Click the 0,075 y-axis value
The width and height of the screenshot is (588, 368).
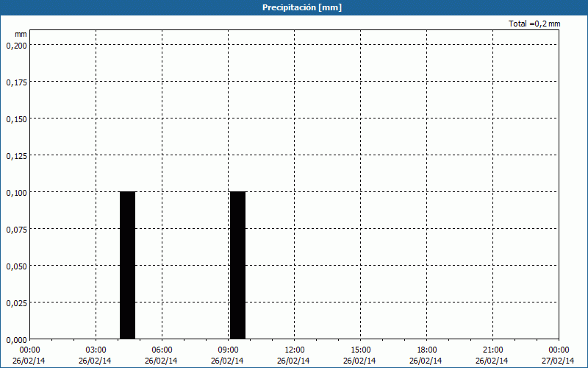(16, 230)
